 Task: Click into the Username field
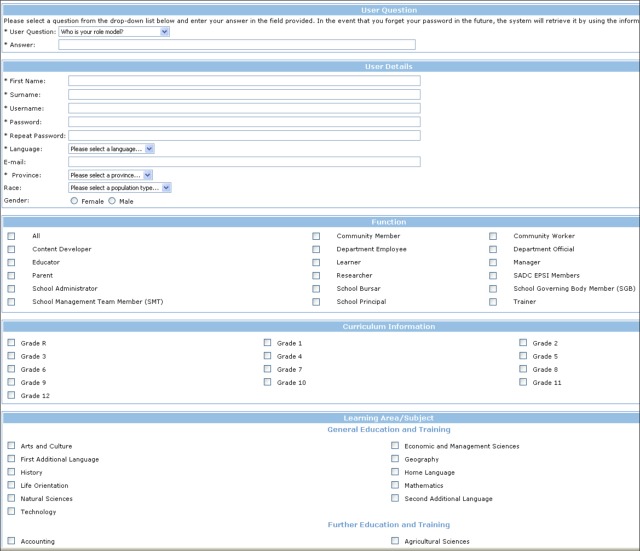click(x=244, y=108)
